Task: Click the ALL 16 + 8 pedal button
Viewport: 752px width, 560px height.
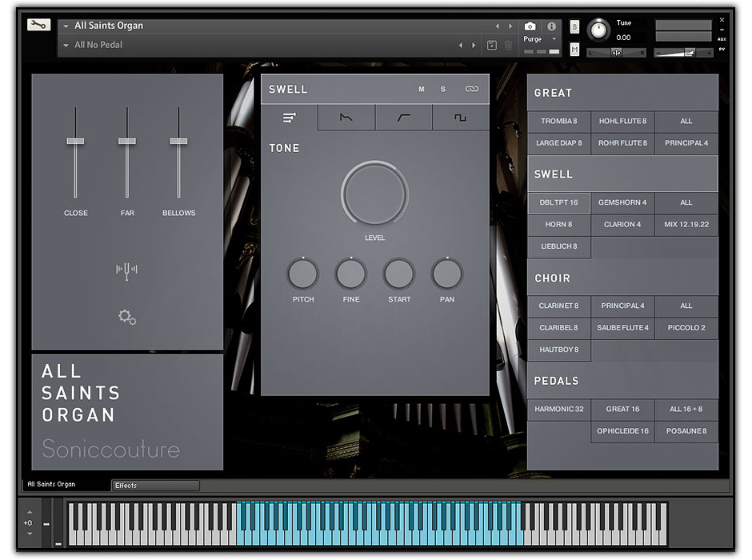Action: tap(686, 409)
